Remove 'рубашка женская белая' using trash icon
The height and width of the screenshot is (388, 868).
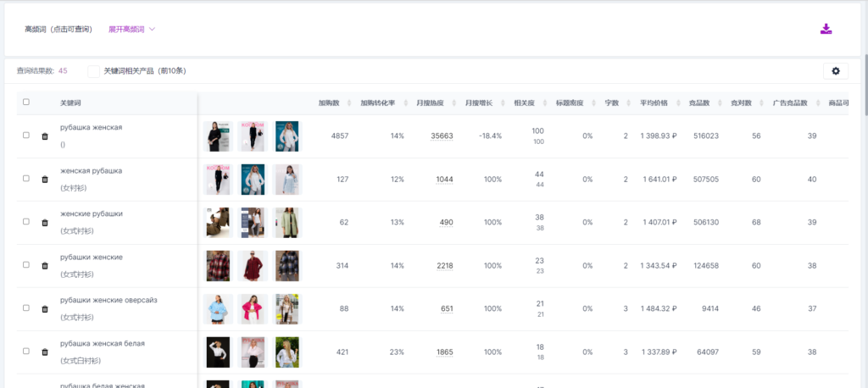[x=45, y=352]
